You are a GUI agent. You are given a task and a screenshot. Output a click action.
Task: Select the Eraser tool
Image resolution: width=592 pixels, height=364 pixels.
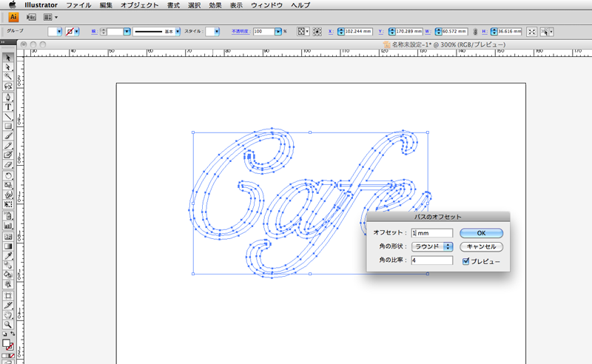pos(8,165)
